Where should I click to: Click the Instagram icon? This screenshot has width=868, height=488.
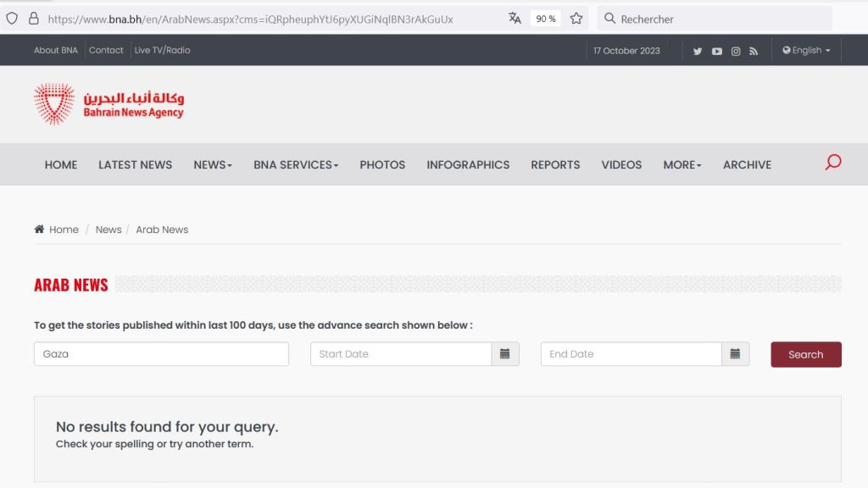click(736, 51)
